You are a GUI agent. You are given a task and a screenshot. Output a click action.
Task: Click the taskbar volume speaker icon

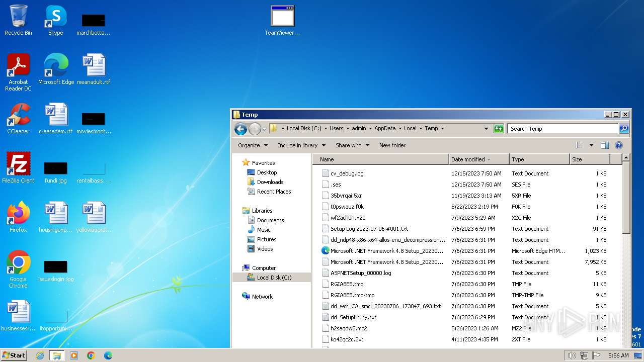pos(572,355)
